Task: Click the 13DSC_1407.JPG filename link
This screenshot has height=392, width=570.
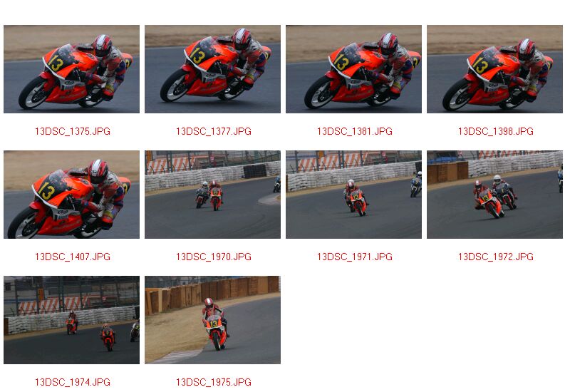Action: pos(73,257)
